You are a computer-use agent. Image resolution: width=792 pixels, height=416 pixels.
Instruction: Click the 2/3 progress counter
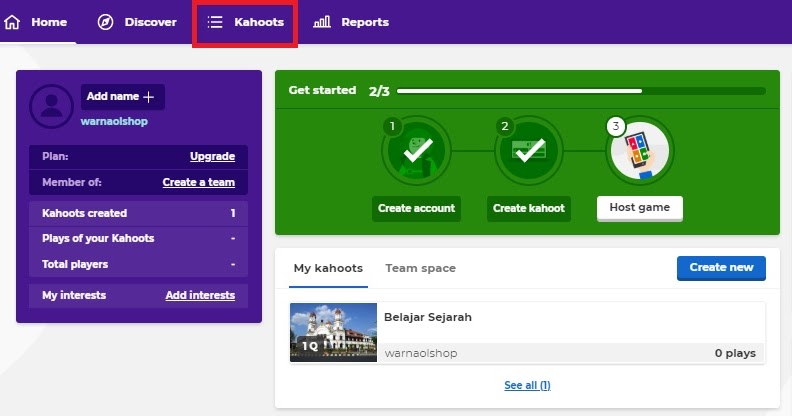click(379, 91)
